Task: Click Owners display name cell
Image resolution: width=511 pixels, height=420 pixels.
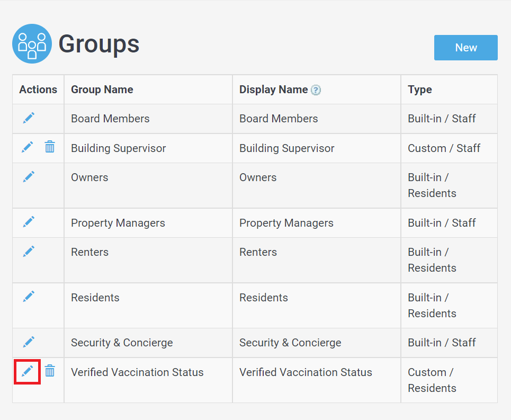Action: (317, 185)
